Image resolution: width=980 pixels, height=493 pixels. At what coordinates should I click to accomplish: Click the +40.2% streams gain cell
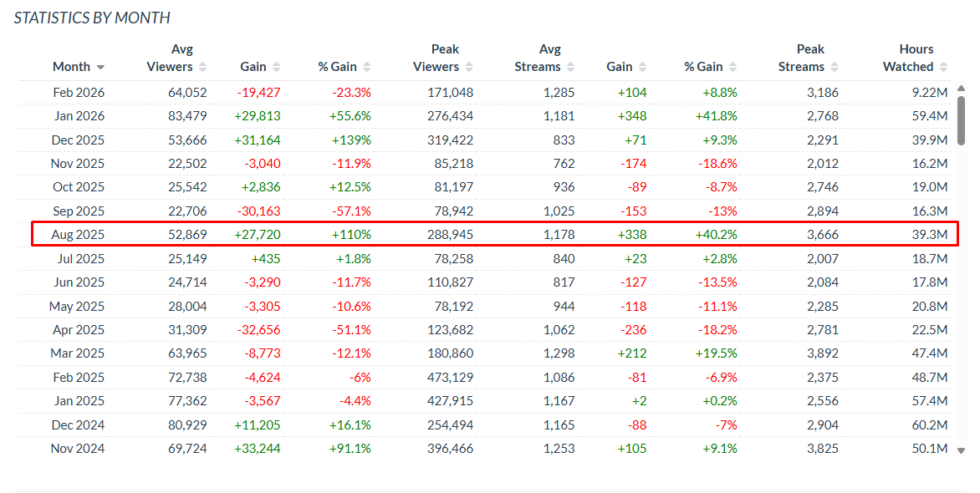coord(717,235)
